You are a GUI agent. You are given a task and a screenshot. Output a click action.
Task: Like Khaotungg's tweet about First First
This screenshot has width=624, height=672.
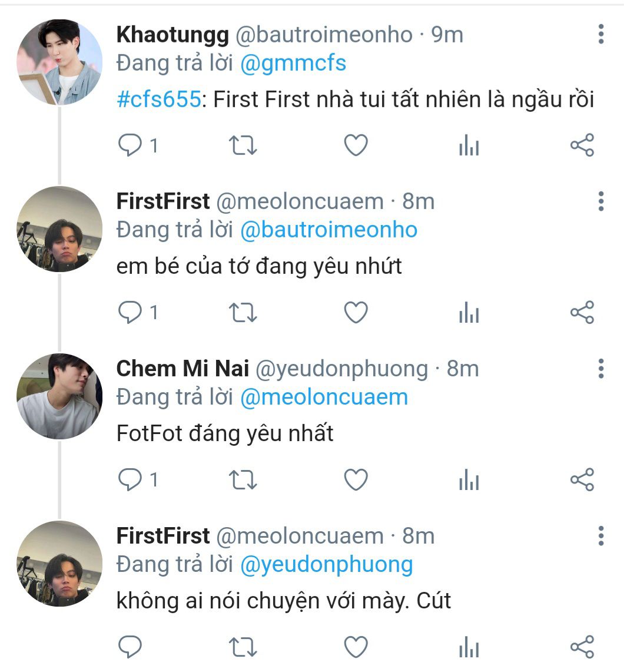tap(356, 145)
